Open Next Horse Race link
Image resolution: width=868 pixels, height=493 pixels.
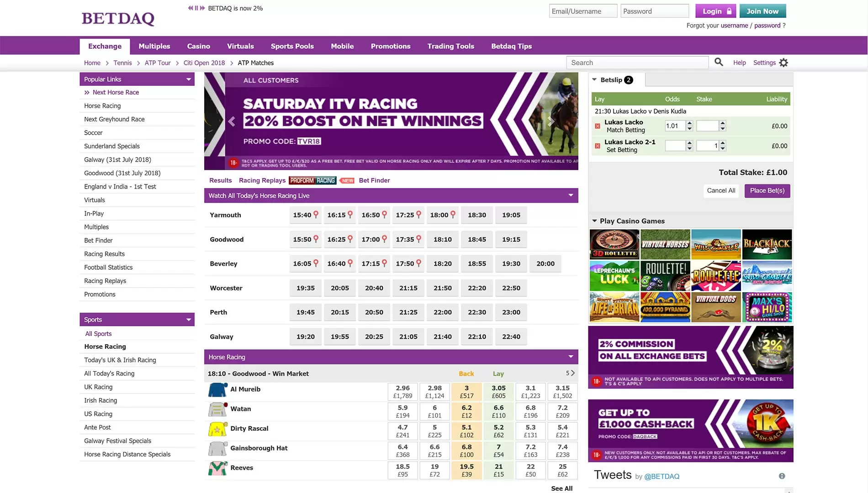pos(116,92)
